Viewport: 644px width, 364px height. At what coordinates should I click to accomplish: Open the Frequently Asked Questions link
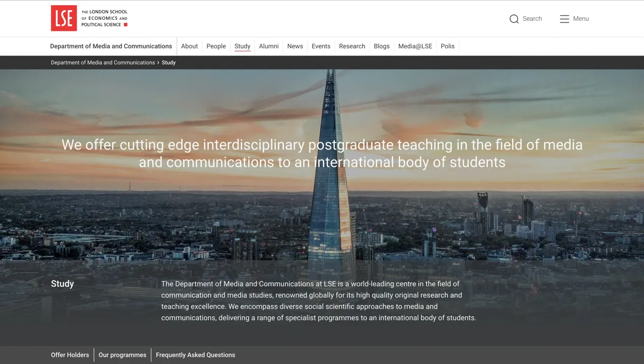195,355
